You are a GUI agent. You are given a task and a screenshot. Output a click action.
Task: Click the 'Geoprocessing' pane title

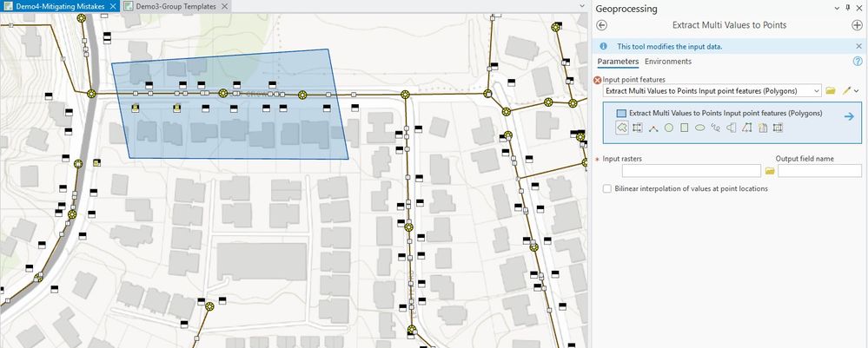coord(626,9)
